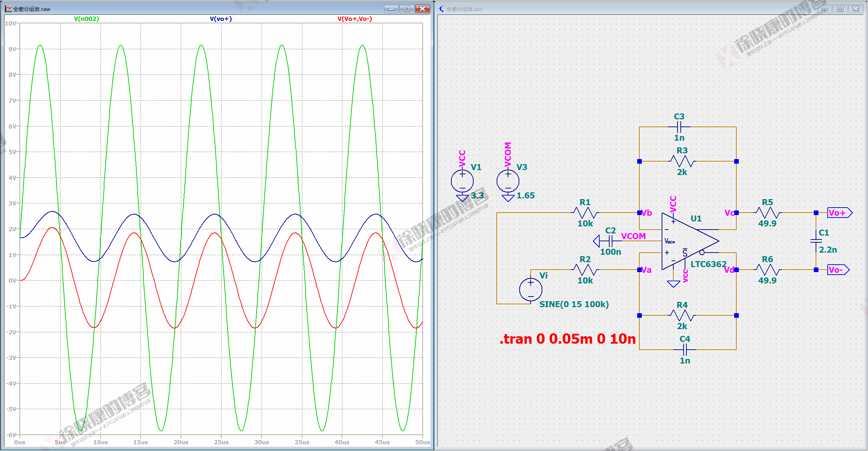Image resolution: width=868 pixels, height=451 pixels.
Task: Select the .tran simulation directive text
Action: 567,339
